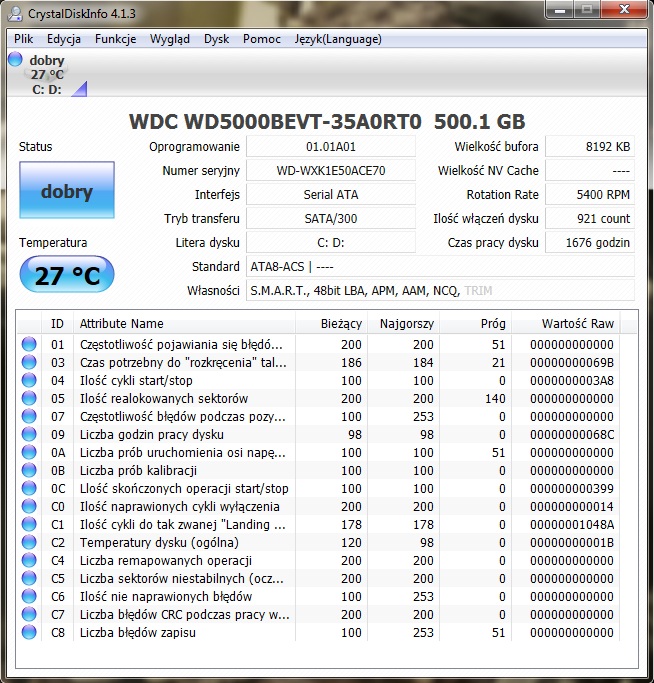Close the CrystalDiskInfo window
654x683 pixels.
click(624, 9)
